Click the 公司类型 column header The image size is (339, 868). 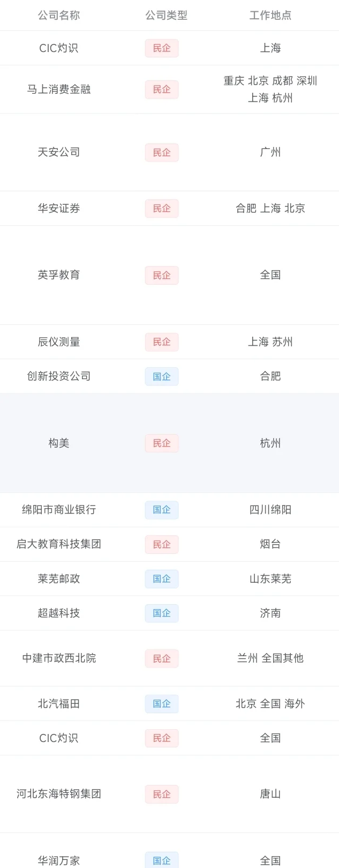coord(166,16)
